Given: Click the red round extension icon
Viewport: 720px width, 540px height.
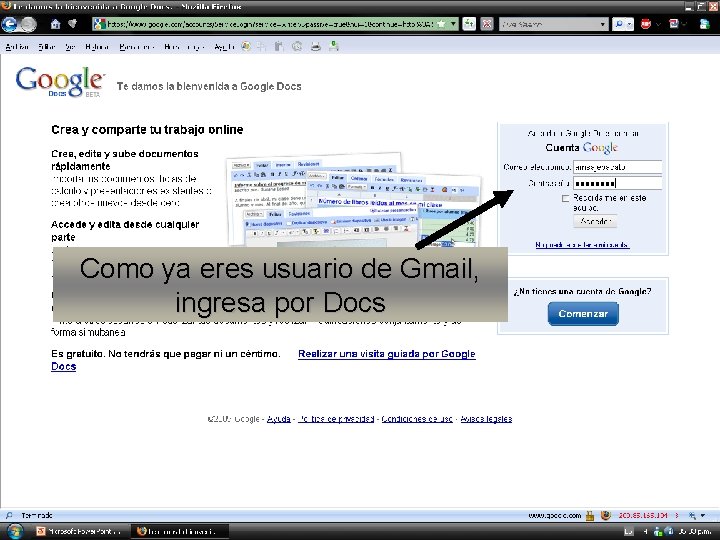Looking at the screenshot, I should click(x=646, y=24).
